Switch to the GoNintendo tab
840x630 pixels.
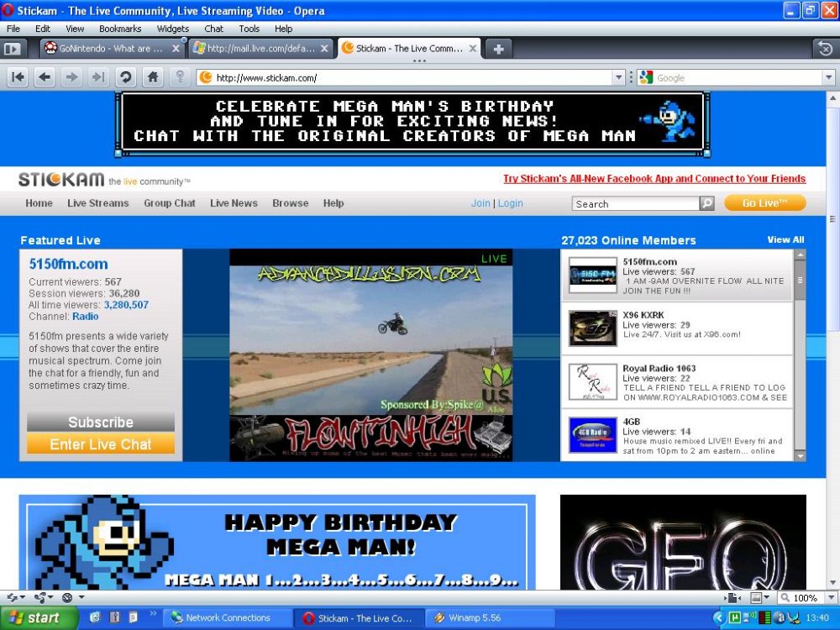coord(110,49)
